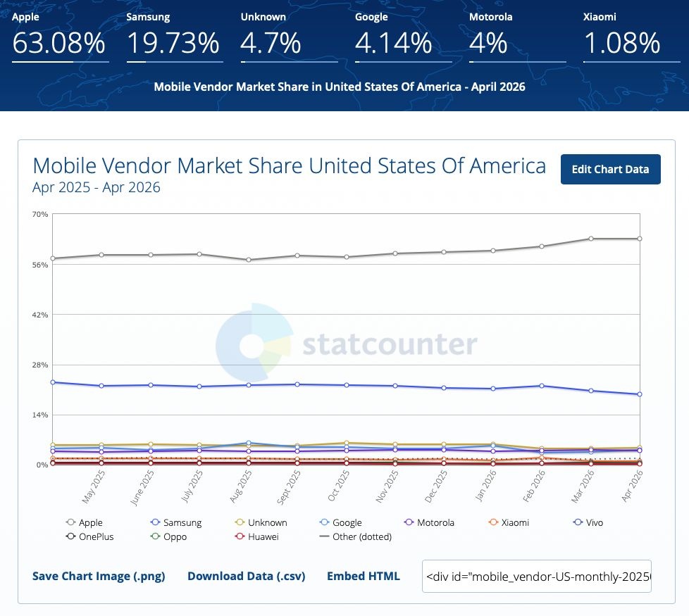Toggle the Samsung legend marker

(155, 522)
